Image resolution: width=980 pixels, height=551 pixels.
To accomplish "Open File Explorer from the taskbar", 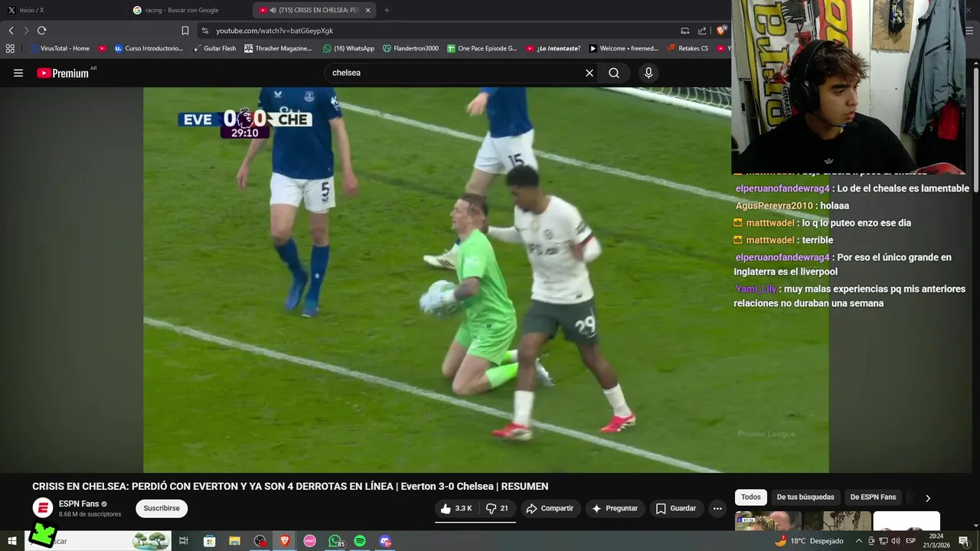I will click(x=234, y=541).
